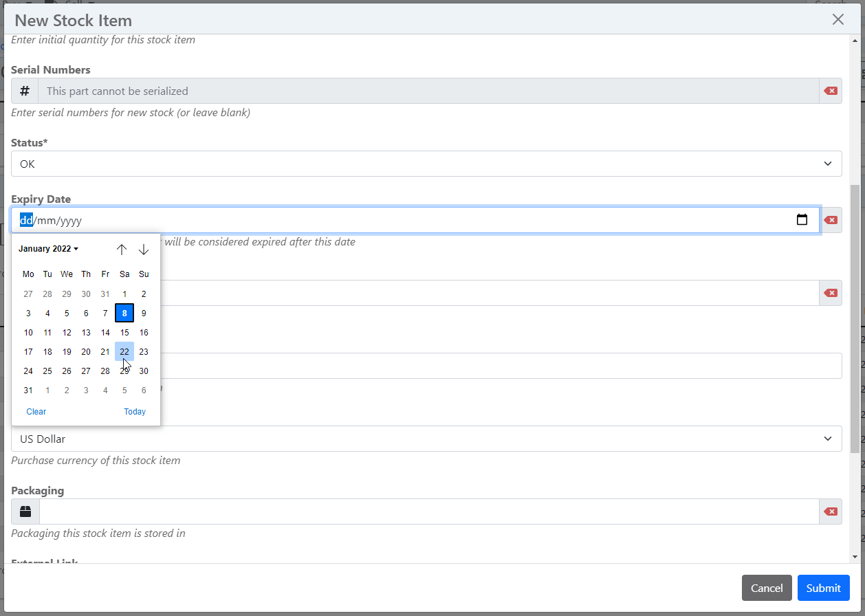The height and width of the screenshot is (616, 865).
Task: Clear the Serial Numbers field using red icon
Action: coord(831,91)
